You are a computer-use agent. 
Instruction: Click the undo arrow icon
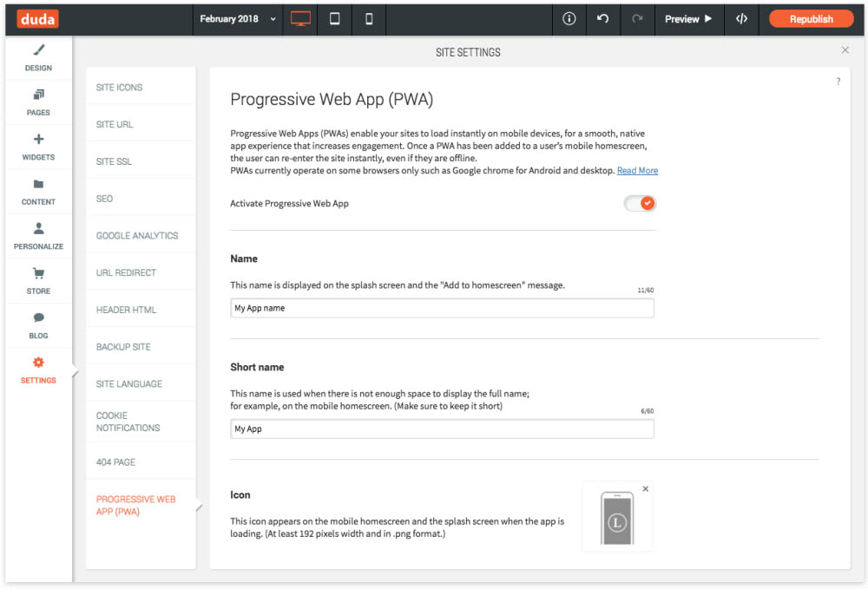(603, 19)
